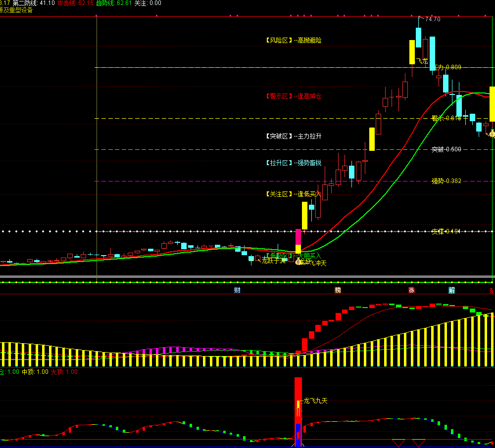Click the 财 finance icon on timeline

[237, 290]
